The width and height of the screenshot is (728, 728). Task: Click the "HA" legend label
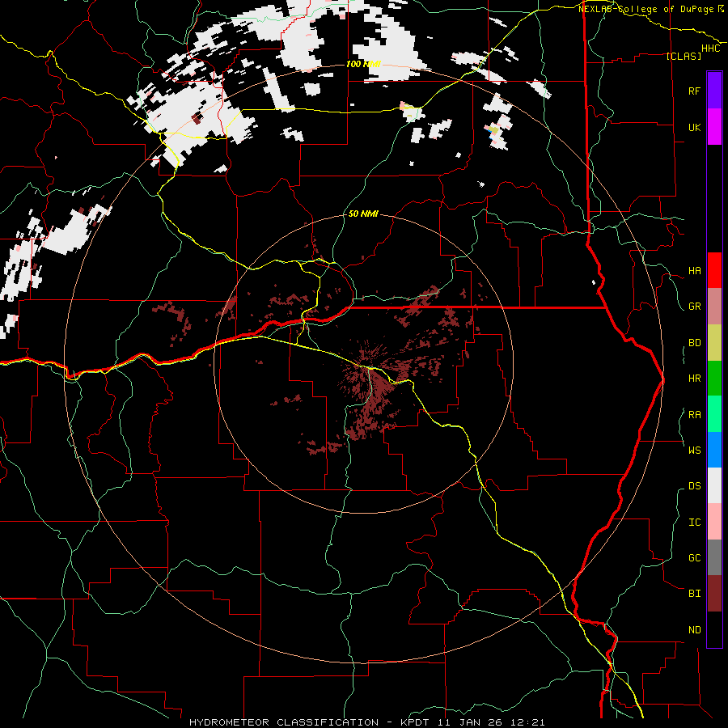[694, 271]
